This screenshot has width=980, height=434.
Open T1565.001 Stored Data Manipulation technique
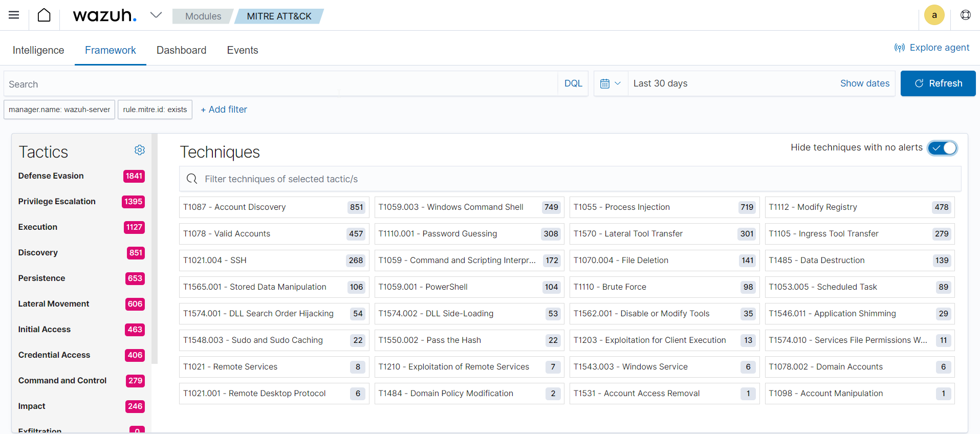(x=274, y=287)
